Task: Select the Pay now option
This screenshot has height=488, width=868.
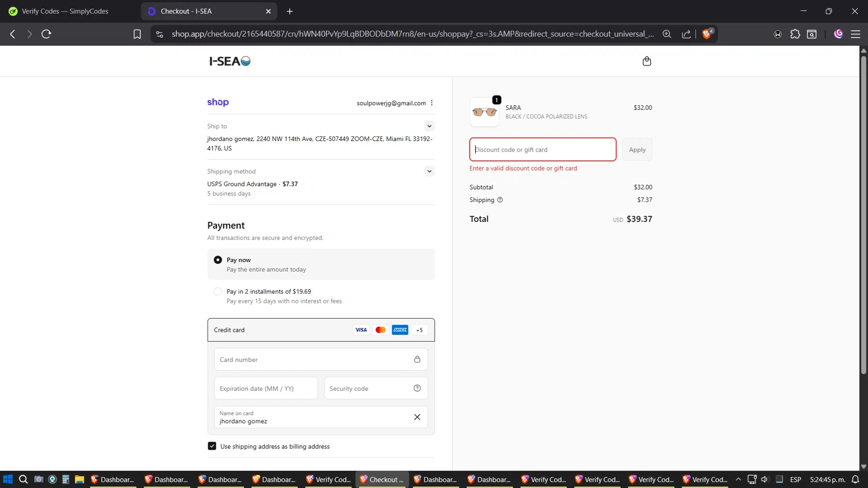Action: pos(218,260)
